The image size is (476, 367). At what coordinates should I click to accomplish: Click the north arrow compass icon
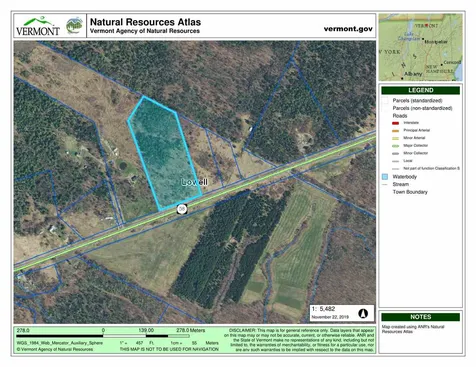pos(363,313)
